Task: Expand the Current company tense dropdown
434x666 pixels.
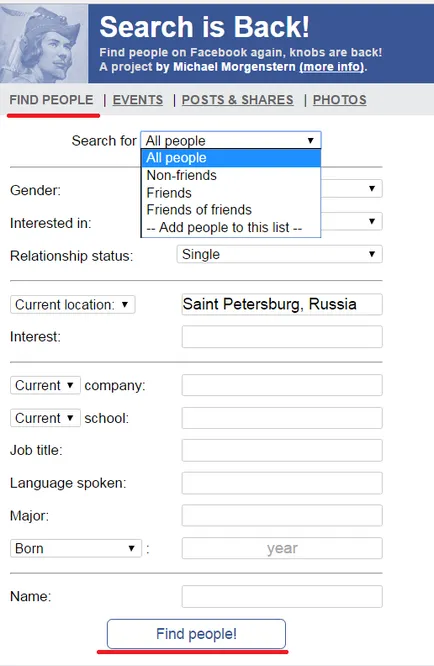Action: 45,385
